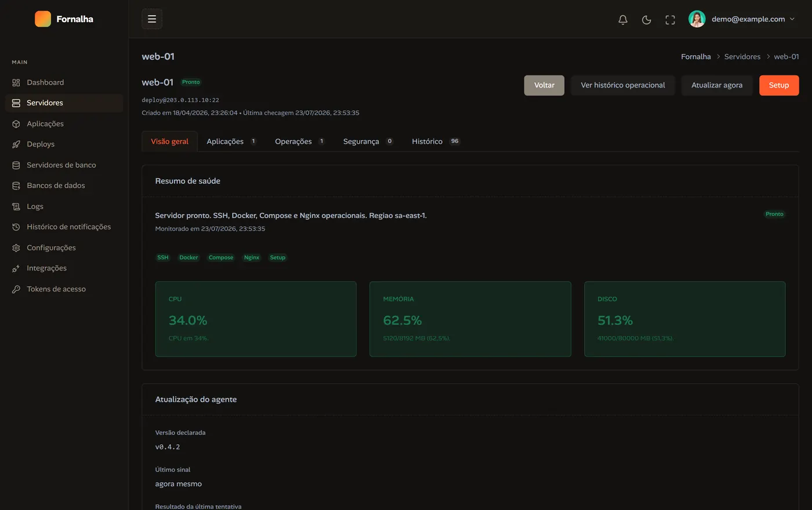Click the Histórico de notificações clock icon
The height and width of the screenshot is (510, 812).
click(16, 227)
